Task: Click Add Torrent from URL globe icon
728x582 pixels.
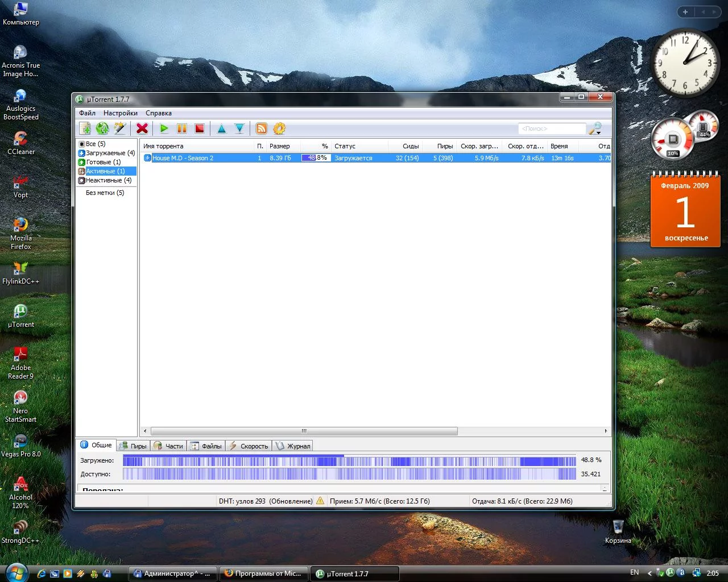Action: [102, 128]
